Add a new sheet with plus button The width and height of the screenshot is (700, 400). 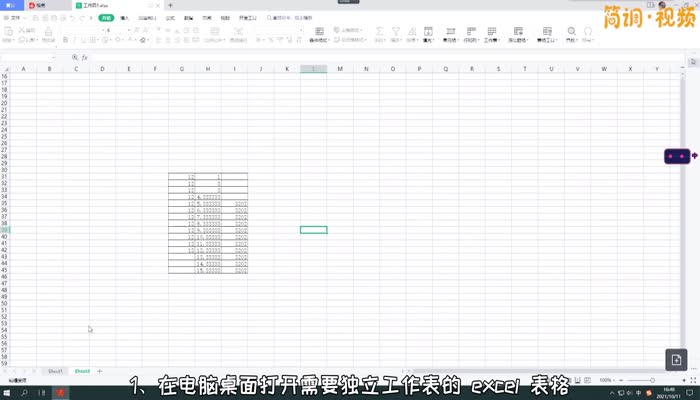point(99,370)
